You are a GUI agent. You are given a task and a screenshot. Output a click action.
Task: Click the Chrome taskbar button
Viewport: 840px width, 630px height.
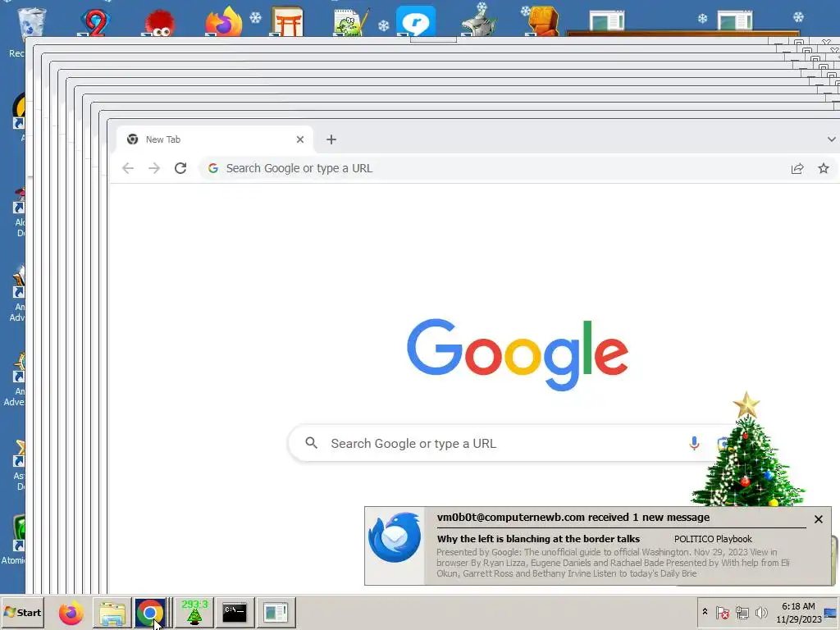(150, 612)
